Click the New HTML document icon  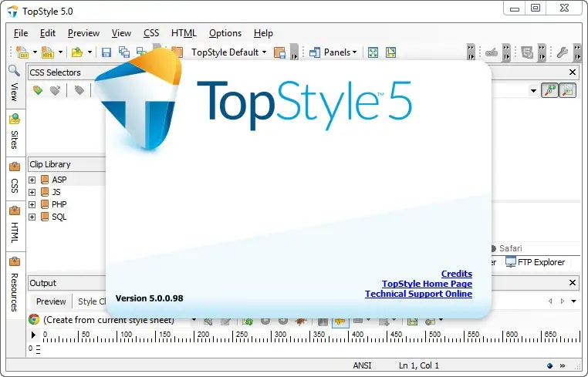click(48, 52)
